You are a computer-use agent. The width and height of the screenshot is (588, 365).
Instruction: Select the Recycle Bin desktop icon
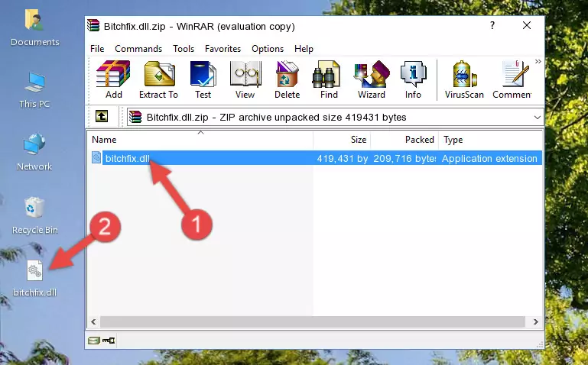34,215
